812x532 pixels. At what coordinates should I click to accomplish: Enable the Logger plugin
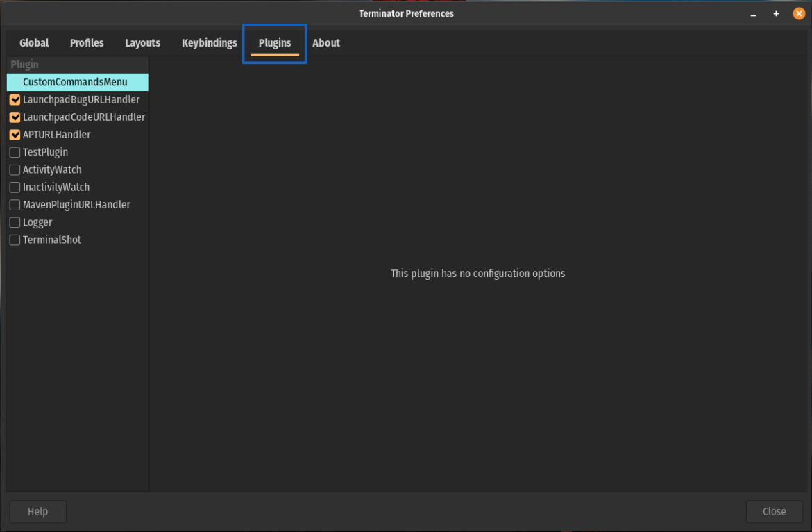coord(15,222)
